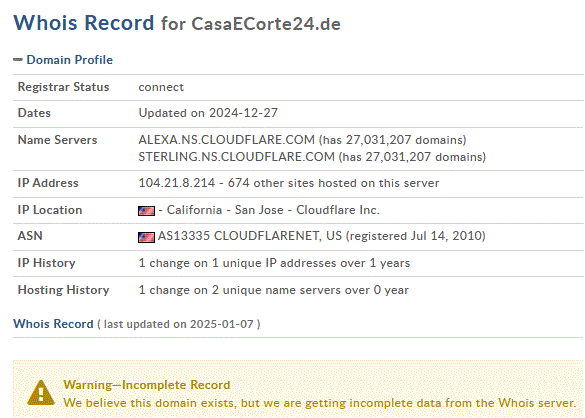Click the Whois Record section heading

[x=53, y=324]
